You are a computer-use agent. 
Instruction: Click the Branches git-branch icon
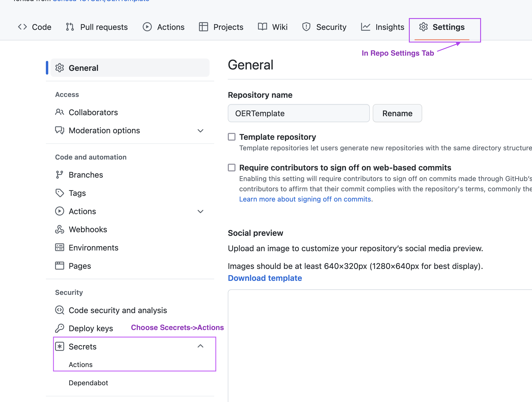tap(59, 175)
